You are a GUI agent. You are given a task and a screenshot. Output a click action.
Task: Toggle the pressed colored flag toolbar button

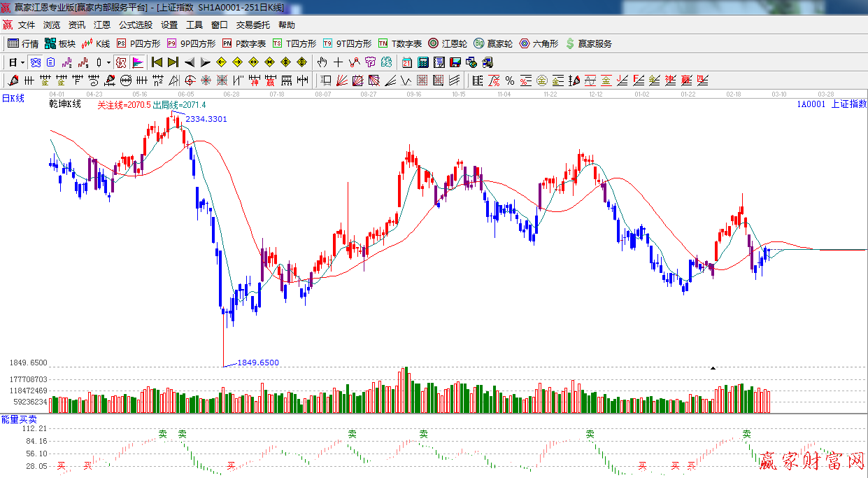click(x=138, y=62)
